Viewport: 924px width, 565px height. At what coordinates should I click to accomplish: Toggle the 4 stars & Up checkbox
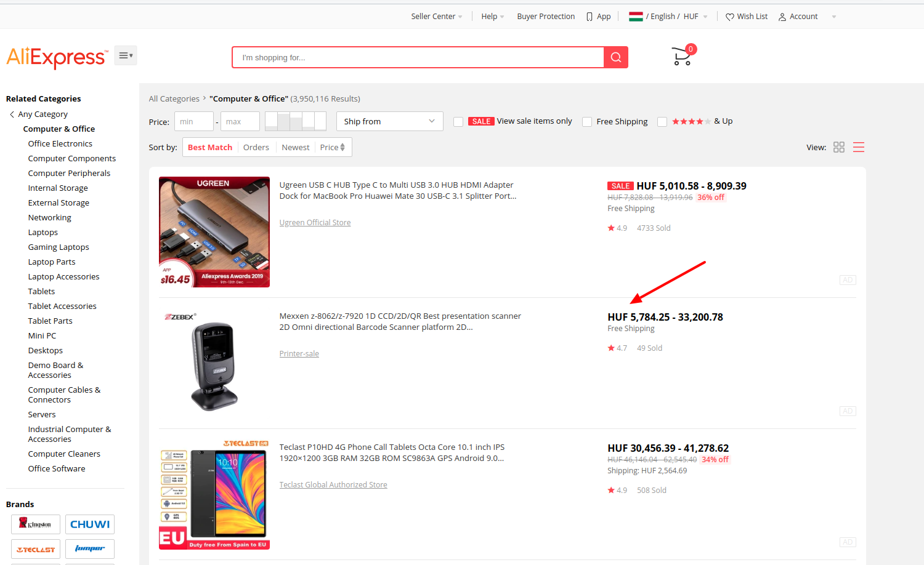tap(662, 122)
